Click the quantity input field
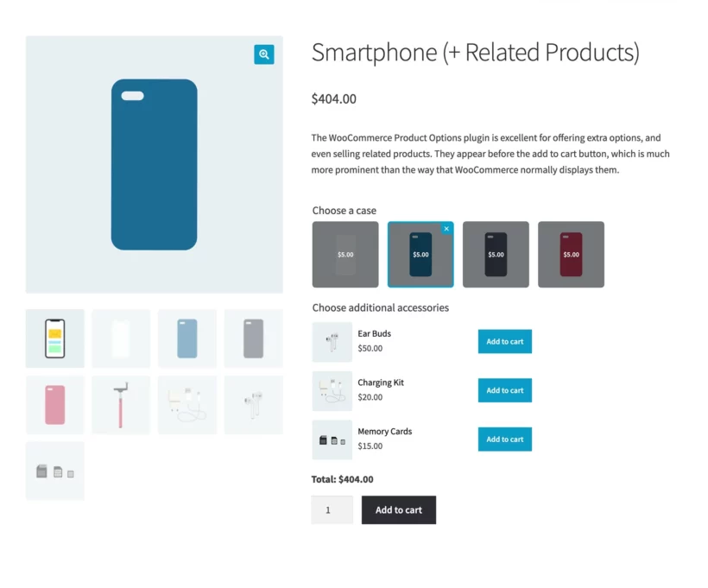708x588 pixels. click(332, 509)
